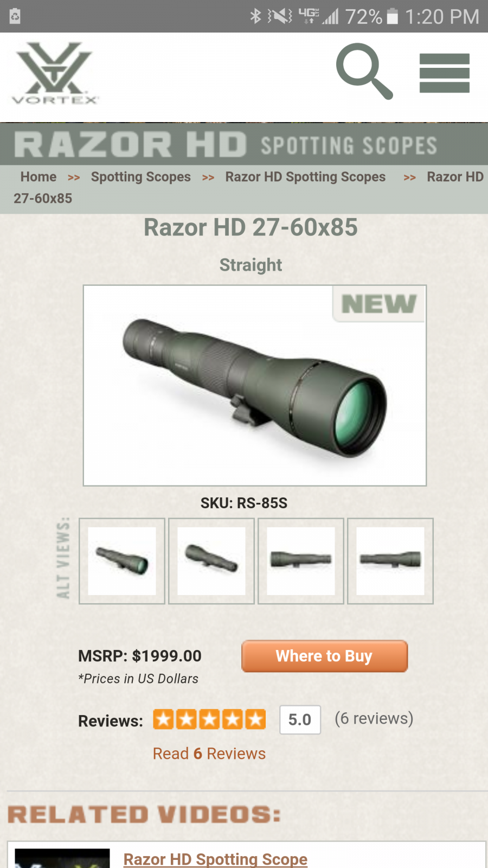Viewport: 488px width, 868px height.
Task: Tap the battery status icon
Action: [x=393, y=16]
